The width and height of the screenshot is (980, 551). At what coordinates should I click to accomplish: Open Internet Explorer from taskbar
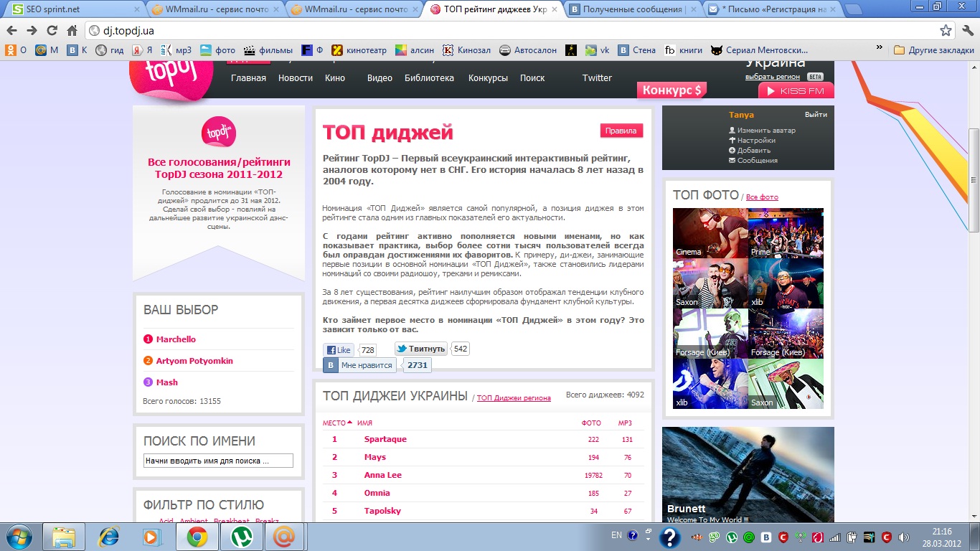[108, 537]
